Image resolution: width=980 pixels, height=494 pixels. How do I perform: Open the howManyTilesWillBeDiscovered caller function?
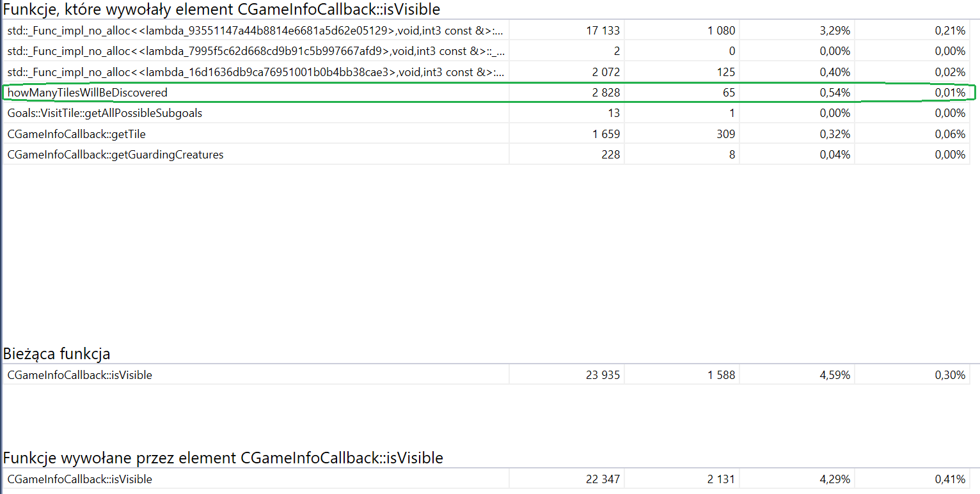(x=88, y=93)
